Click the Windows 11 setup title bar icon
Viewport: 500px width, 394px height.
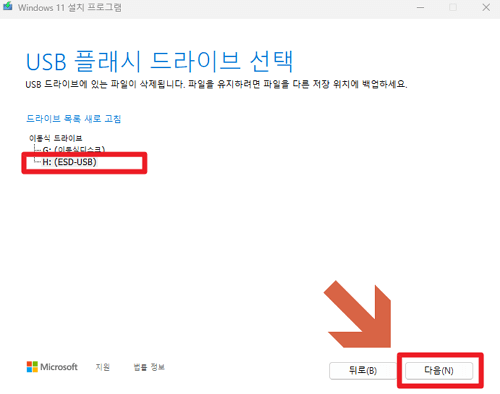tap(8, 6)
